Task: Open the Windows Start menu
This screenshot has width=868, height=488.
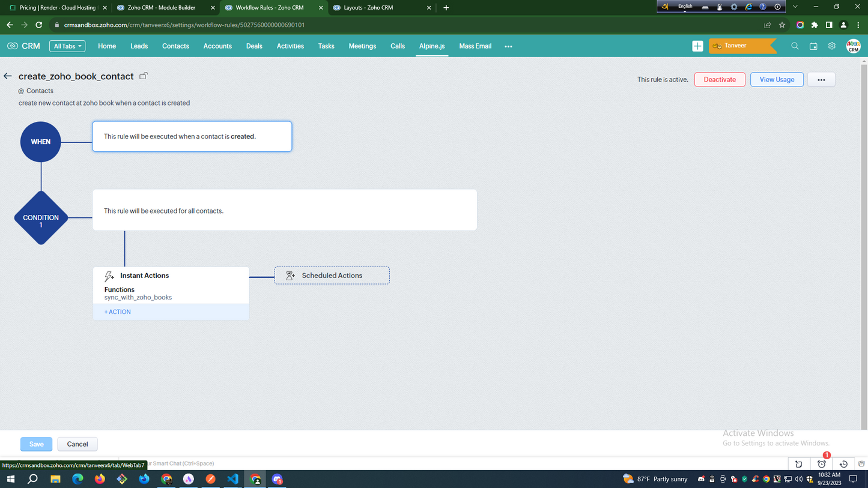Action: click(x=10, y=479)
